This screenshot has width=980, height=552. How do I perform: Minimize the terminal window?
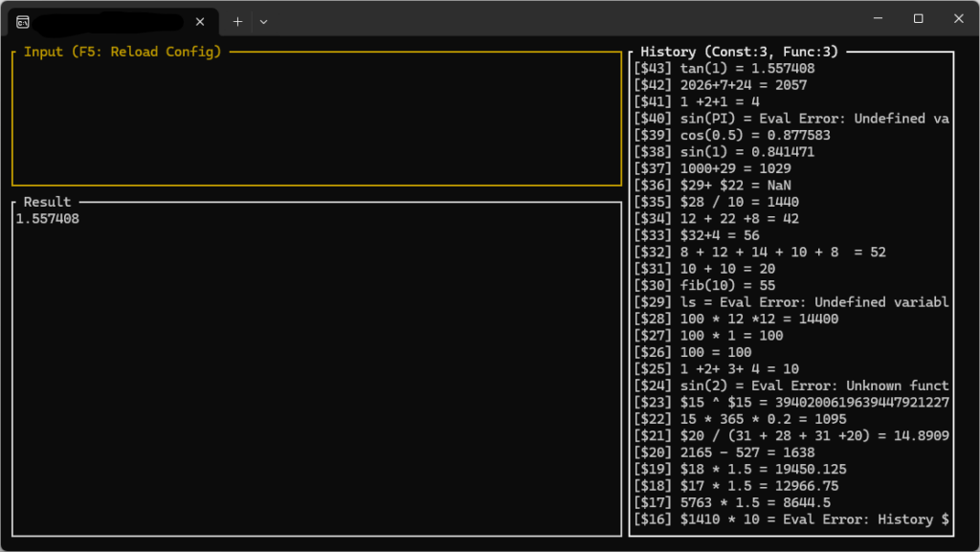tap(879, 19)
